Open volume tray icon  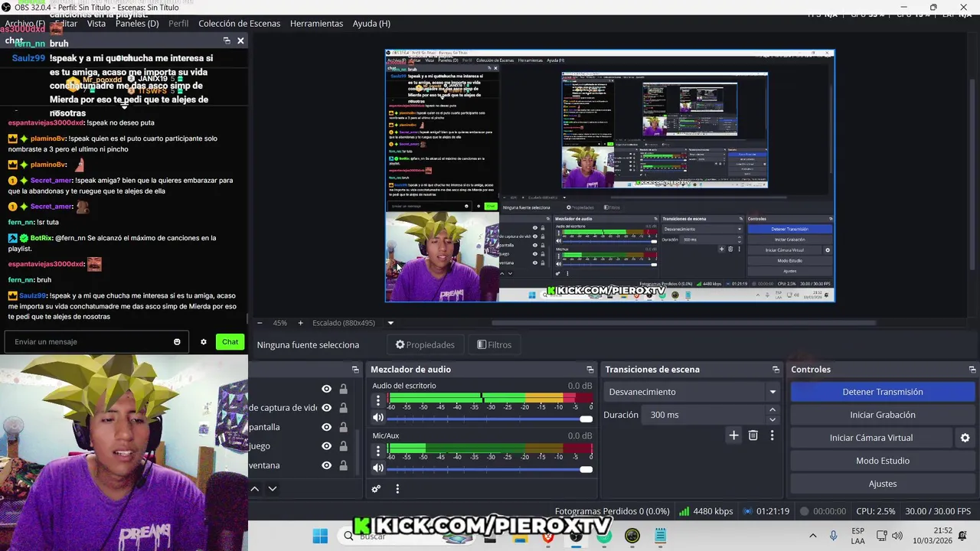click(897, 536)
